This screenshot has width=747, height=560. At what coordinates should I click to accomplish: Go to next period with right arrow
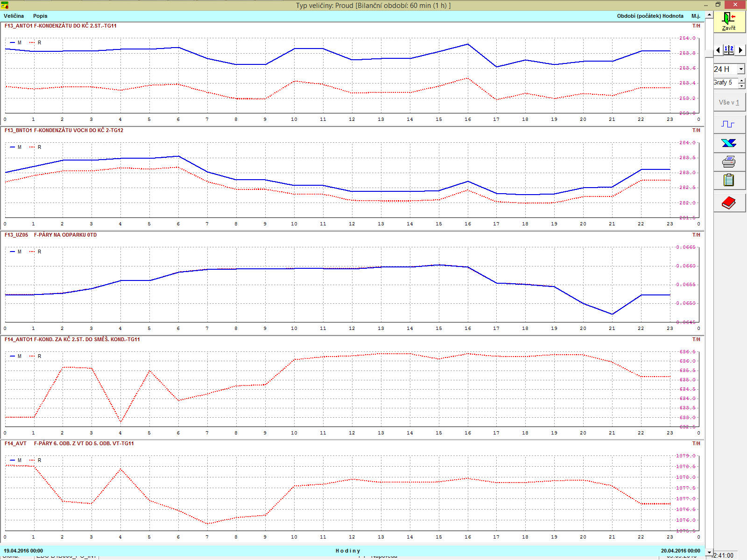point(740,50)
